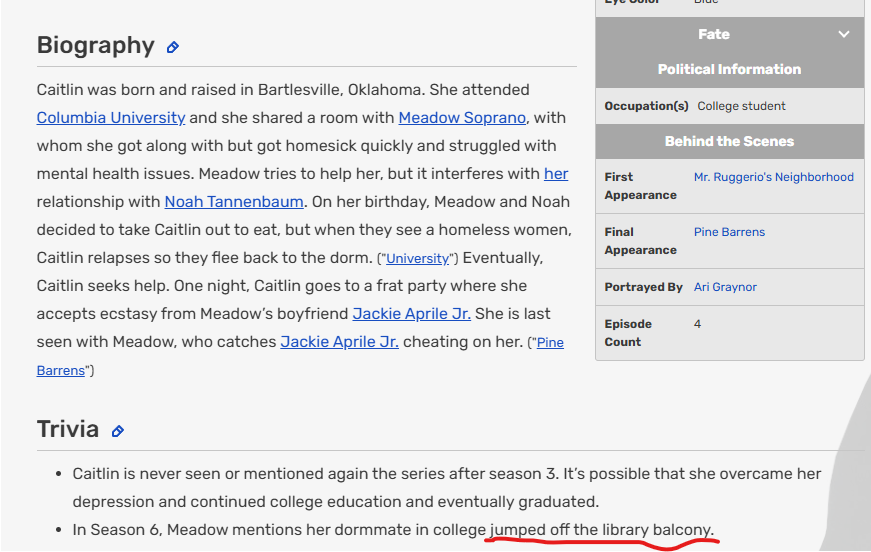Select the Political Information header

click(729, 69)
